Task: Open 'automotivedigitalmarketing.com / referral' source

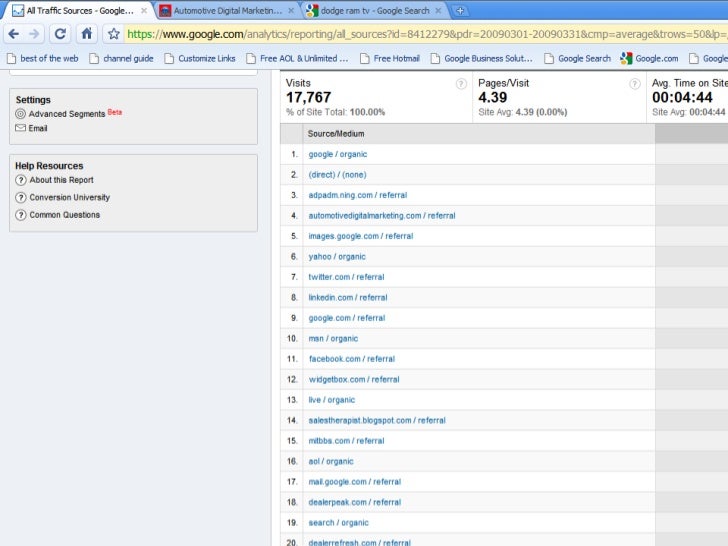Action: coord(382,215)
